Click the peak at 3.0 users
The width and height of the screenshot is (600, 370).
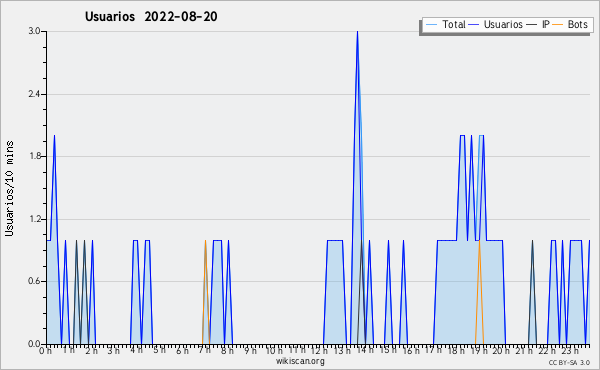pyautogui.click(x=357, y=32)
